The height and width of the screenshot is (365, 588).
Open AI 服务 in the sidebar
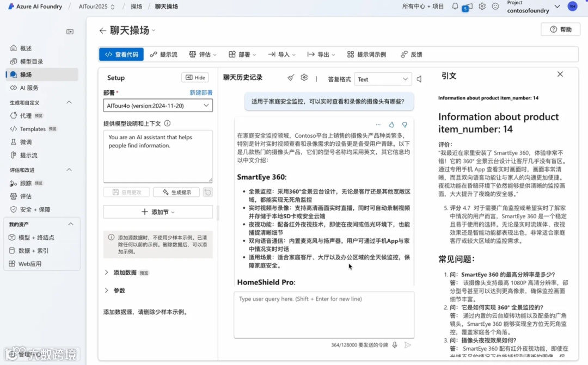(42, 88)
